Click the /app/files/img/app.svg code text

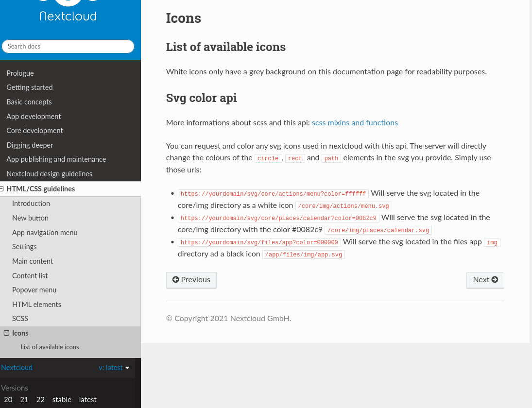304,255
